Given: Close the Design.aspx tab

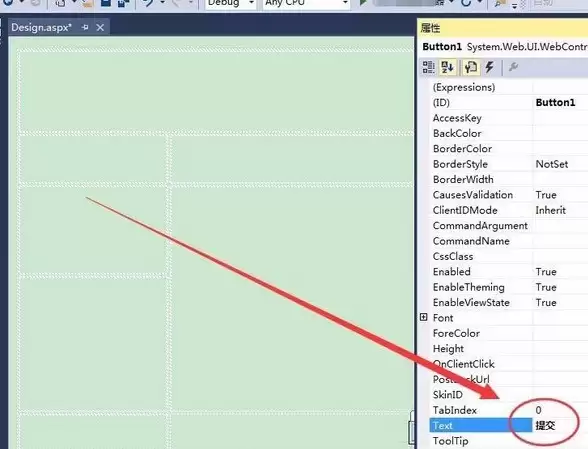Looking at the screenshot, I should (100, 27).
